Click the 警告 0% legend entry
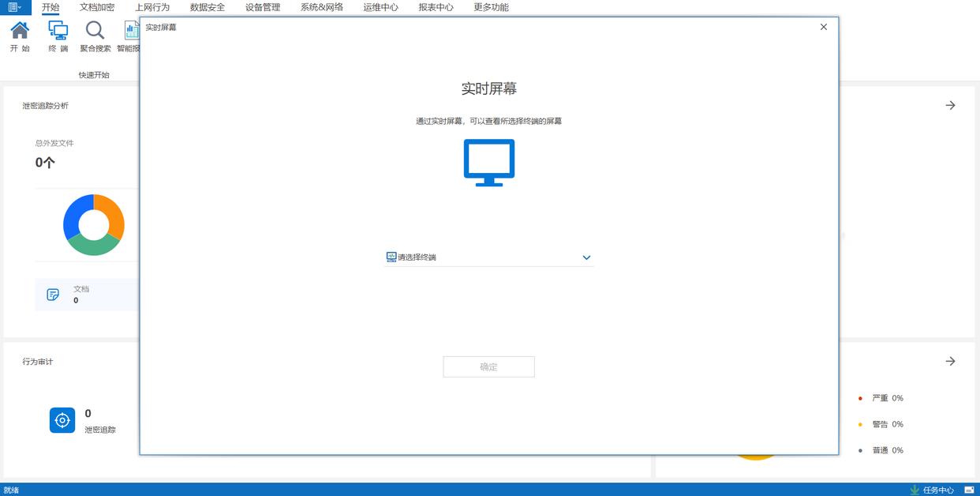 (x=881, y=424)
